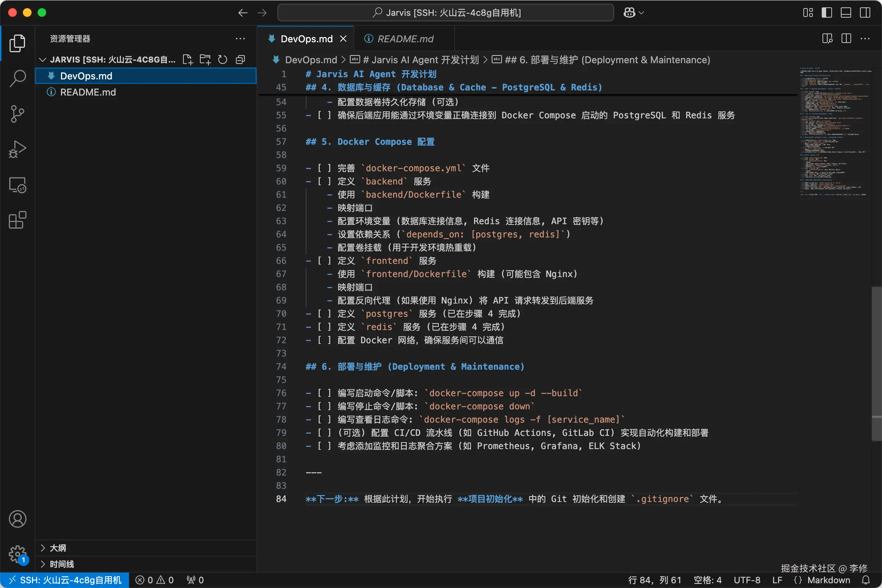882x588 pixels.
Task: Open Remote Explorer view
Action: (17, 185)
